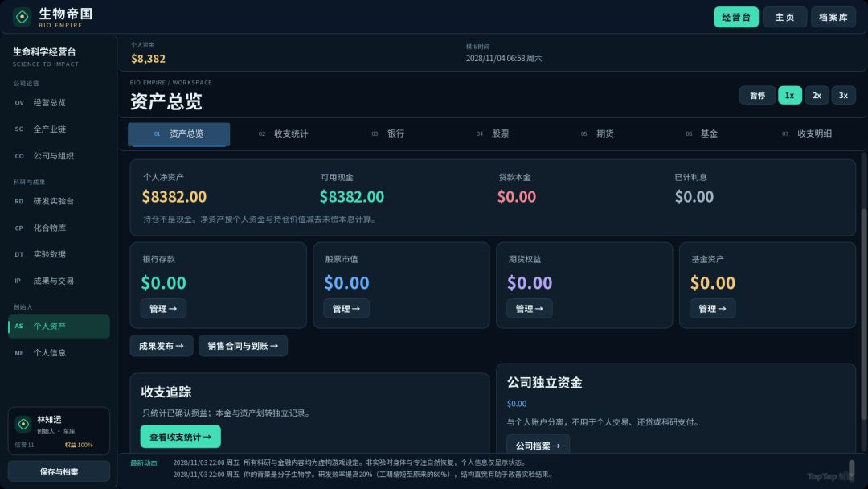868x489 pixels.
Task: Click the 个人资金 $8,382 value
Action: coord(149,59)
